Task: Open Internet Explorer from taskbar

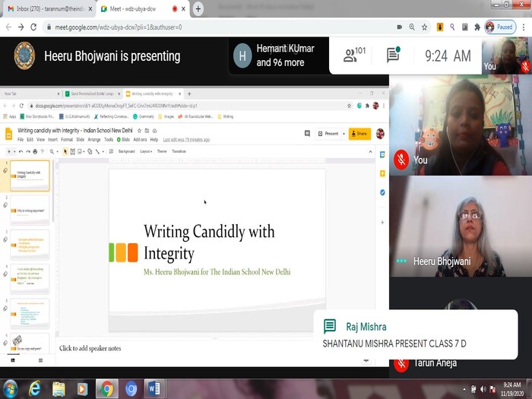Action: click(35, 389)
